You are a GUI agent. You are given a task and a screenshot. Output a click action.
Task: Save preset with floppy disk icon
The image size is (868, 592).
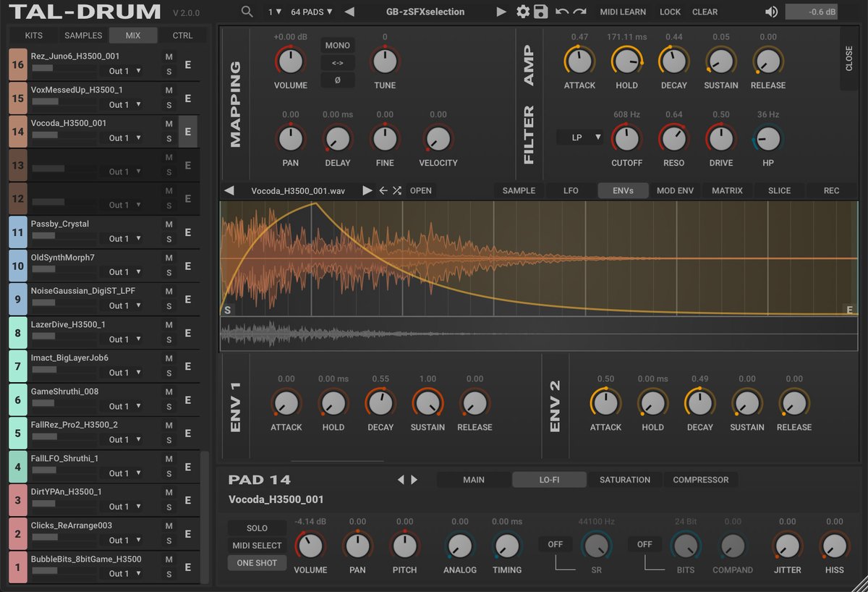540,12
